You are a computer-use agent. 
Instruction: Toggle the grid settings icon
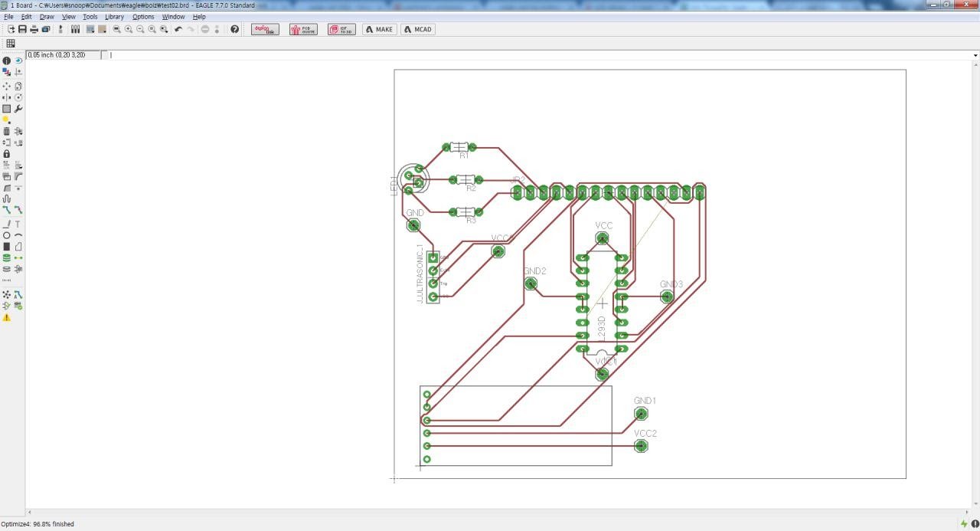[x=11, y=44]
